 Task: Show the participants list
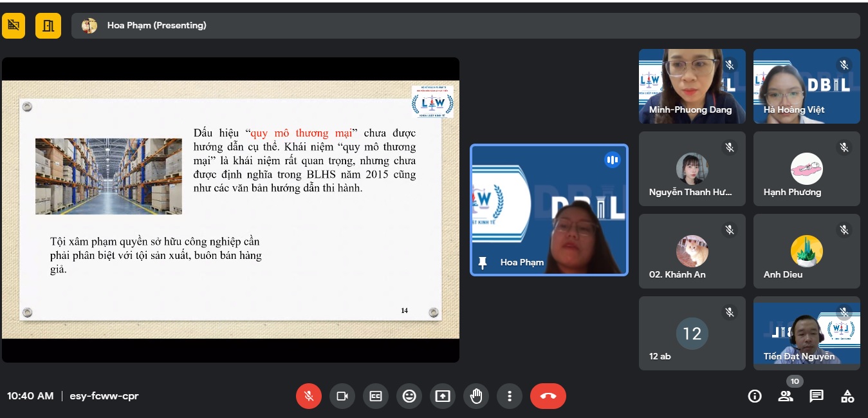786,396
